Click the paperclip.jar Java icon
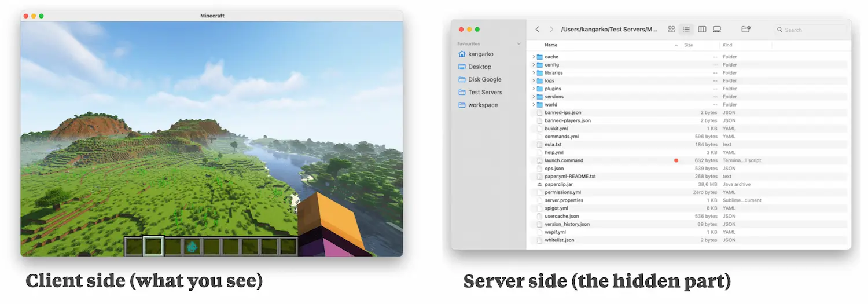868x304 pixels. 540,184
